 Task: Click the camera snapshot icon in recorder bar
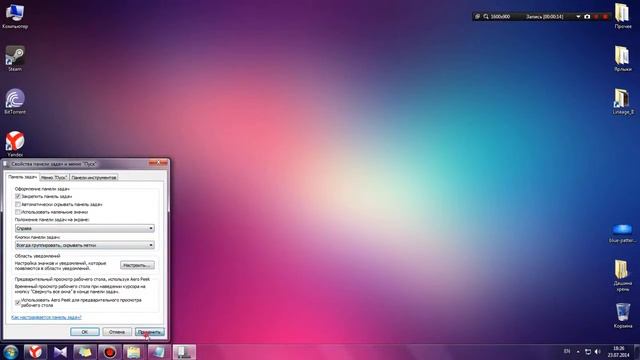click(587, 17)
